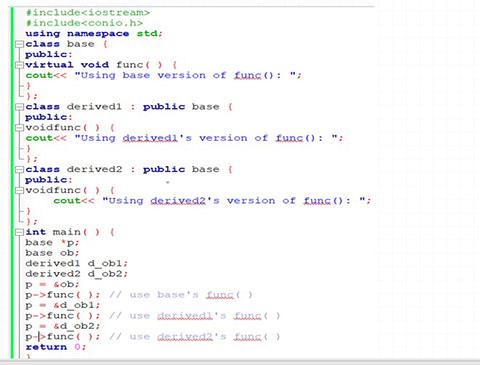Click the 'p = &d_ob2;' line
Viewport: 480px width, 365px height.
(63, 326)
